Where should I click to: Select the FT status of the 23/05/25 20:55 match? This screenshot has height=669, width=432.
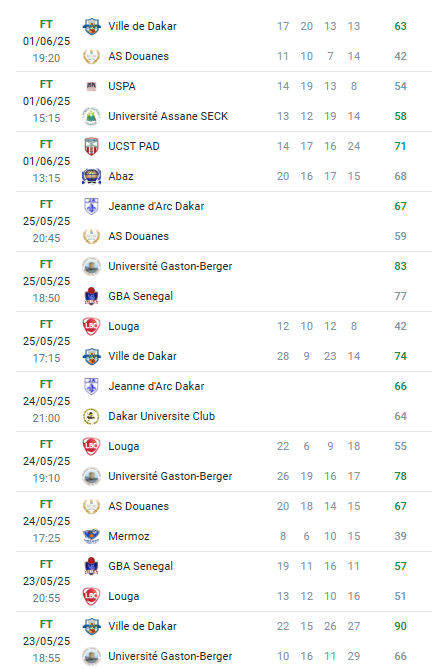(x=46, y=564)
